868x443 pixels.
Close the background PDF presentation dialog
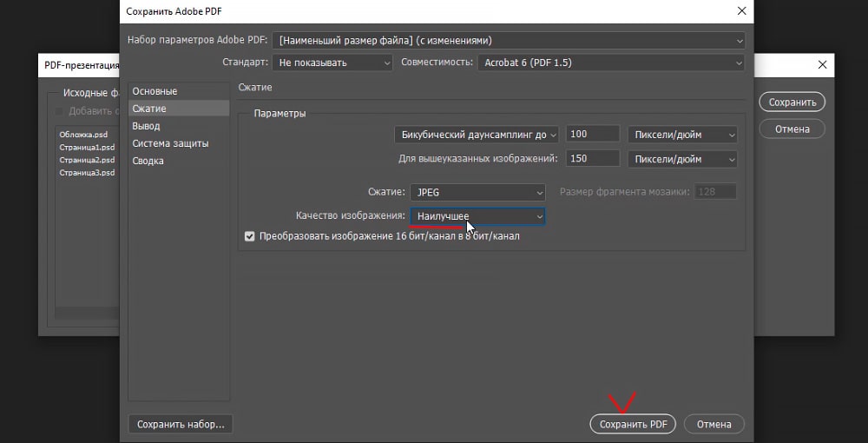tap(822, 65)
